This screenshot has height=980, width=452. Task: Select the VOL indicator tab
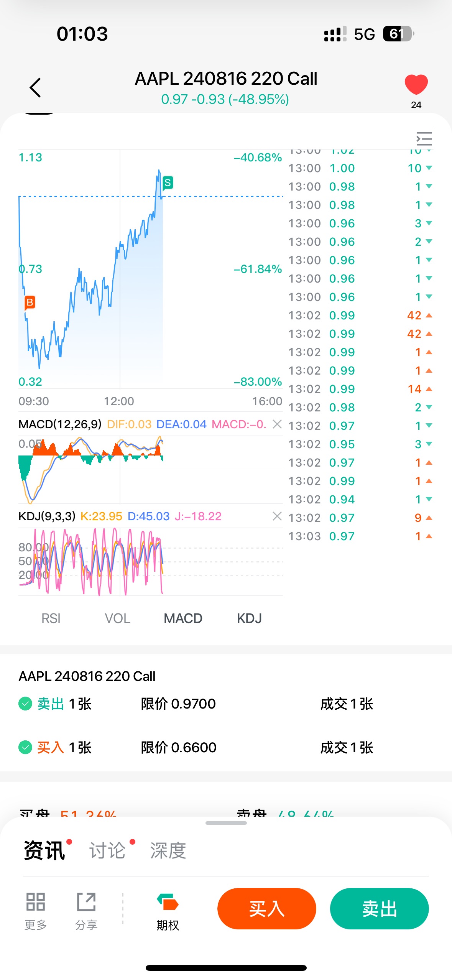point(118,618)
